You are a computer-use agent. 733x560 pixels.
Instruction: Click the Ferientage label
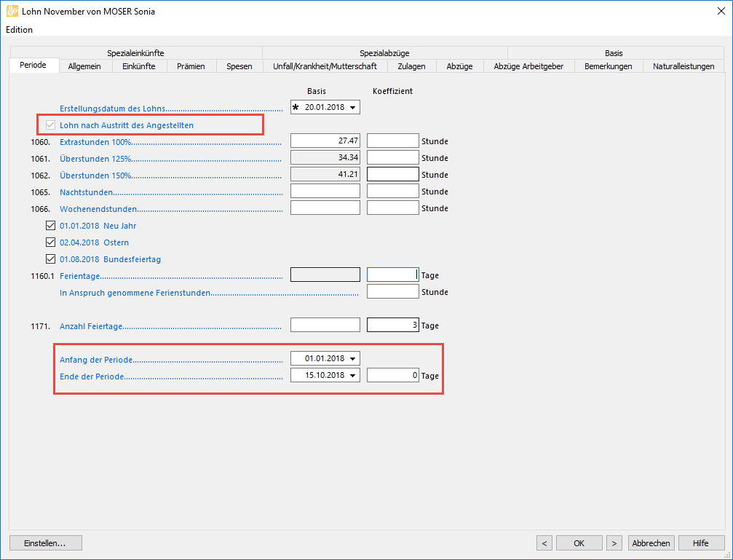(80, 277)
